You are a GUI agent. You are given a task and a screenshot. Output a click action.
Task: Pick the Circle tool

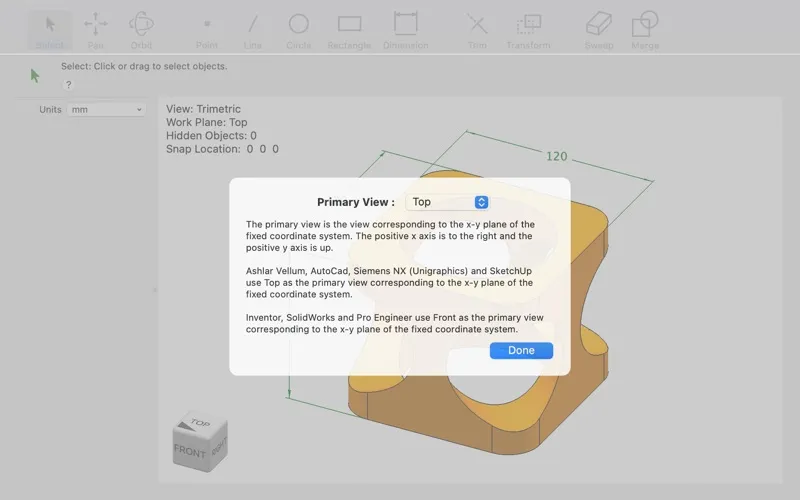coord(298,31)
